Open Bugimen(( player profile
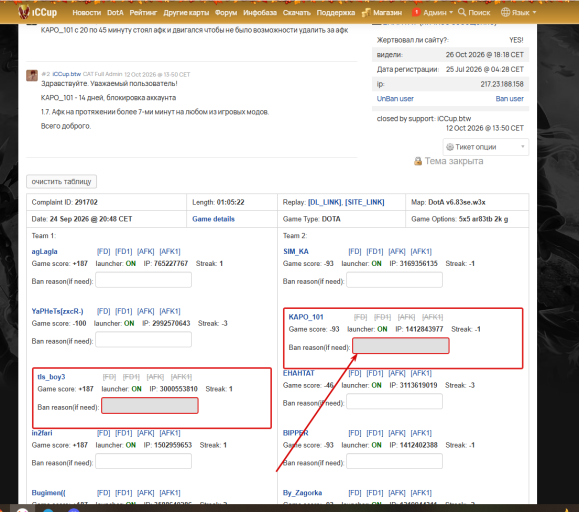The height and width of the screenshot is (512, 579). (x=48, y=493)
